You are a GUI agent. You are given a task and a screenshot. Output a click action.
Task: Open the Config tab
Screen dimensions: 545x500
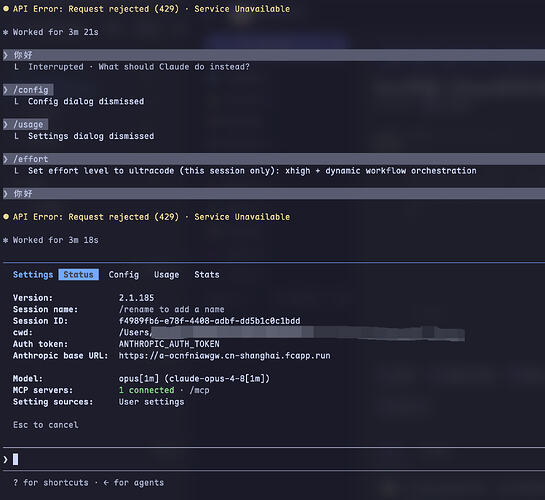(x=124, y=274)
